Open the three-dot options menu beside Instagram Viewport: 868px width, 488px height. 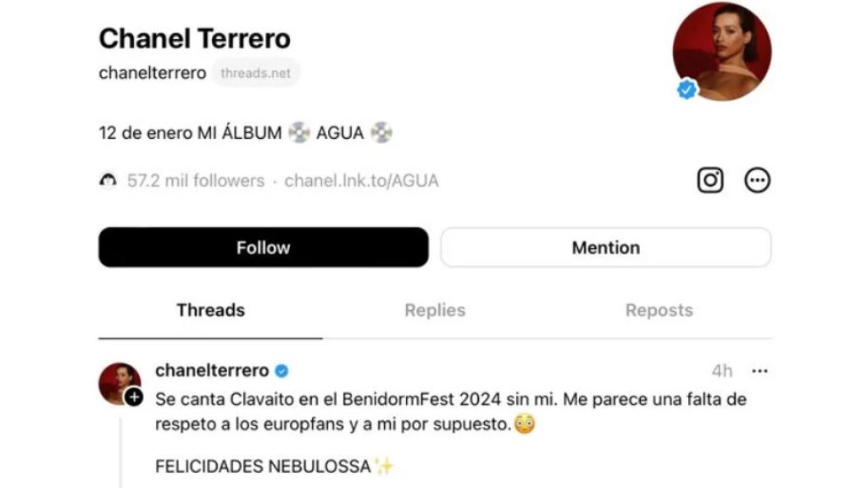(x=759, y=180)
